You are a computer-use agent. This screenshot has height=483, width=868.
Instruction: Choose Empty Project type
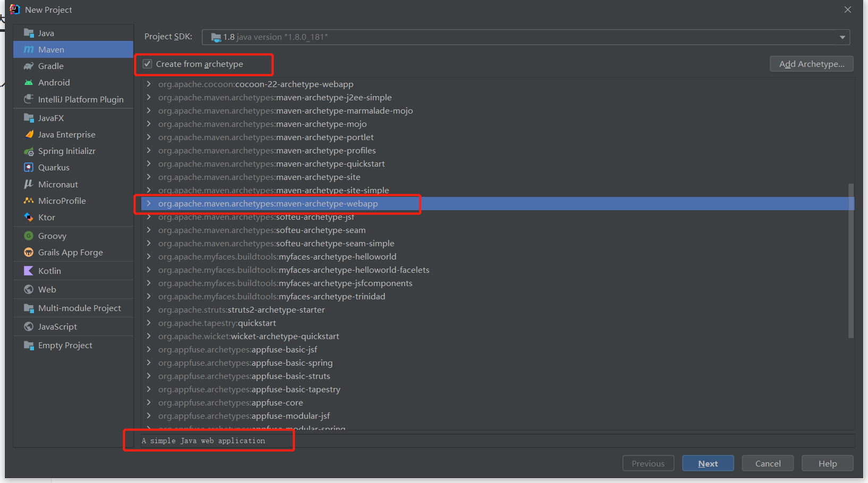pos(73,345)
